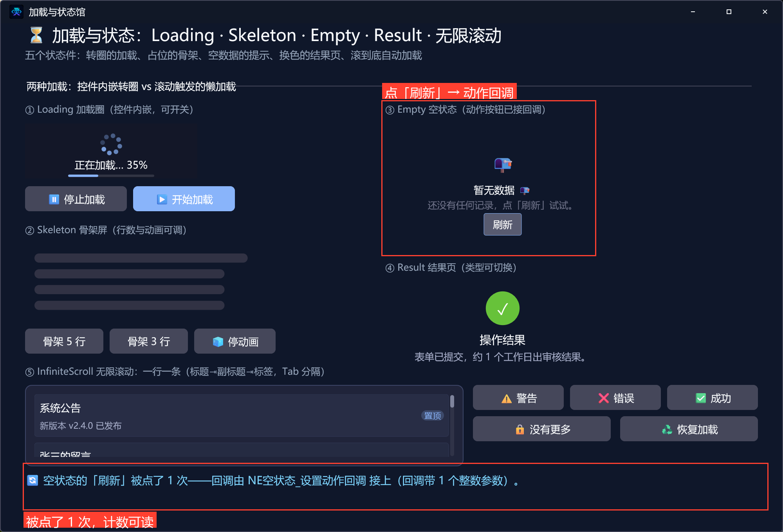Image resolution: width=783 pixels, height=532 pixels.
Task: Click the app logo in the title bar
Action: pos(16,12)
